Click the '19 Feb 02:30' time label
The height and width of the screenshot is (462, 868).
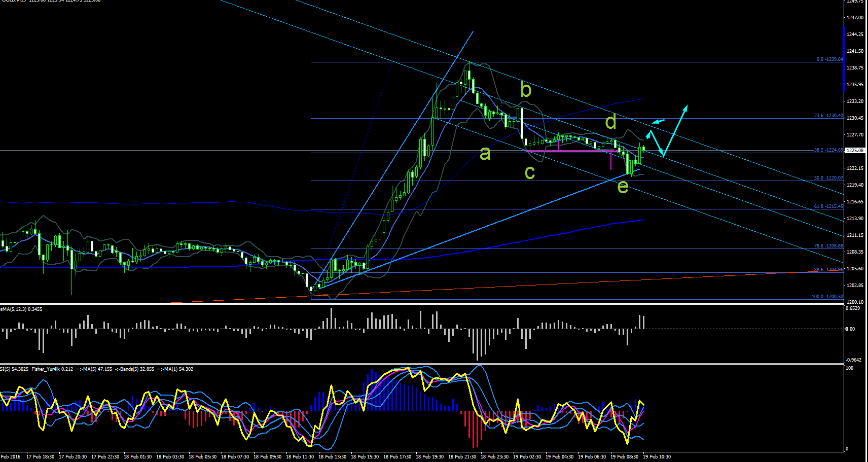click(x=527, y=457)
